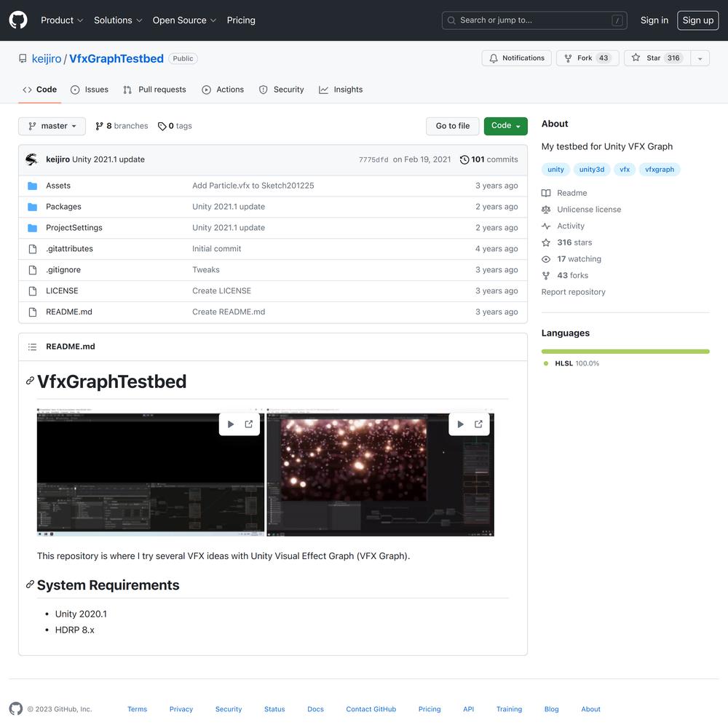Click the 43 forks link

pos(572,276)
